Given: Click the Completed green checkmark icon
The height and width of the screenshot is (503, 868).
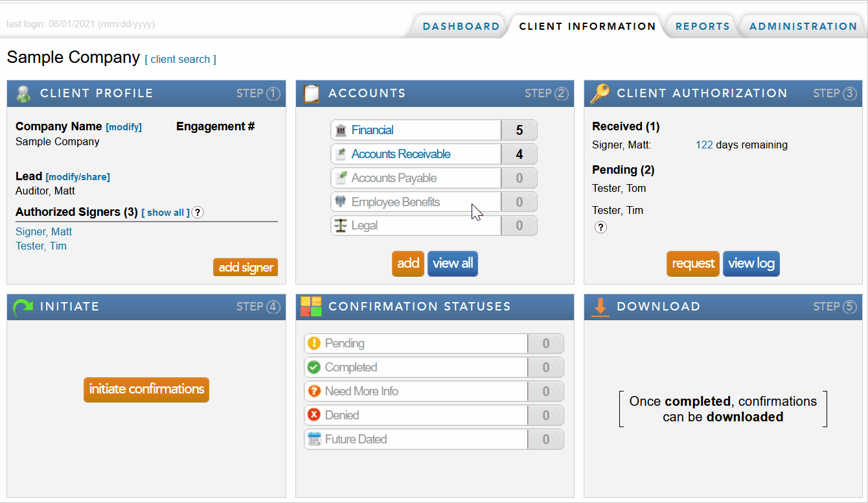Looking at the screenshot, I should coord(315,367).
